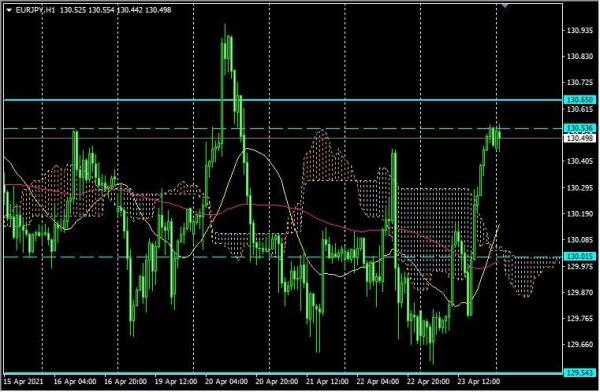The image size is (600, 392).
Task: Click the 23 Apr 12:00 time label
Action: 479,382
